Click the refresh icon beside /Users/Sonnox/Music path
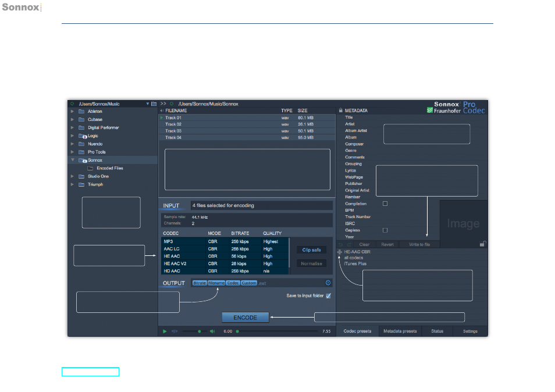The height and width of the screenshot is (392, 555). click(x=72, y=104)
